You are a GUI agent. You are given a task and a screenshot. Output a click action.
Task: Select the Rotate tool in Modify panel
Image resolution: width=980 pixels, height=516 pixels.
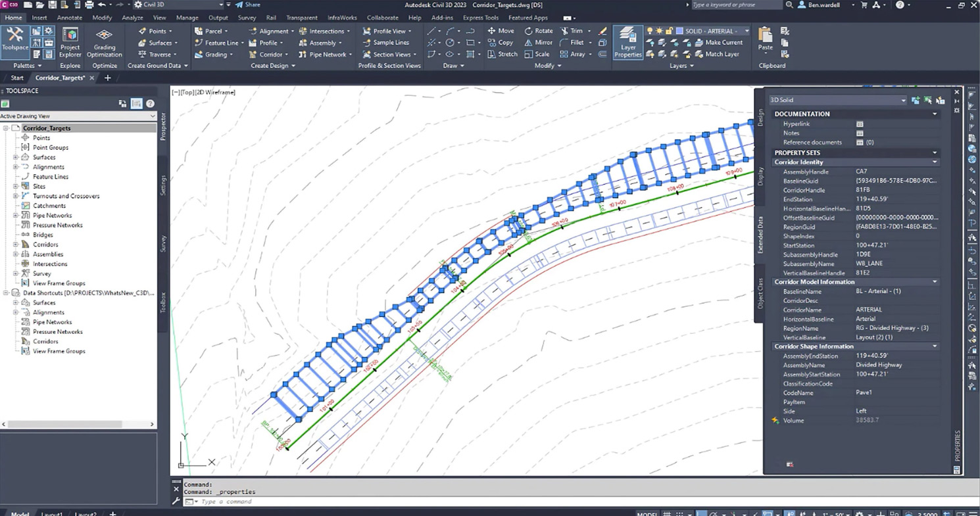(x=539, y=31)
